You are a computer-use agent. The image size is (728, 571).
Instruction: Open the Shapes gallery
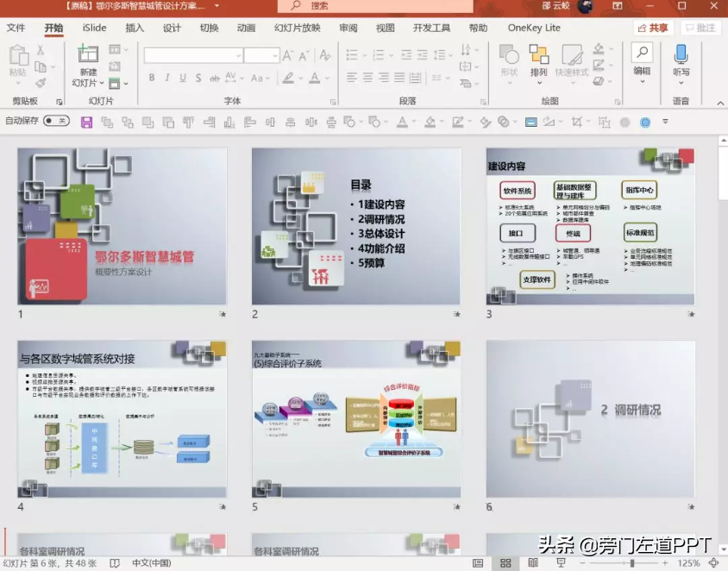(509, 63)
